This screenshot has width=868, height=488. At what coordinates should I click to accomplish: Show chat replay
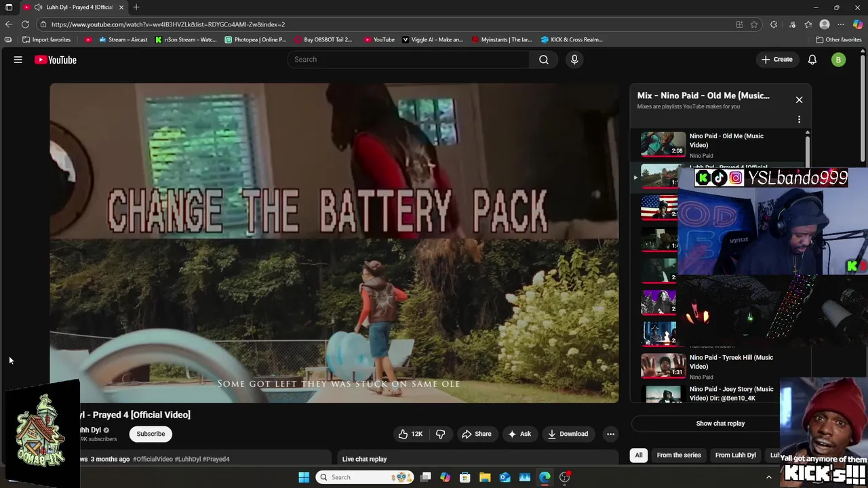720,424
